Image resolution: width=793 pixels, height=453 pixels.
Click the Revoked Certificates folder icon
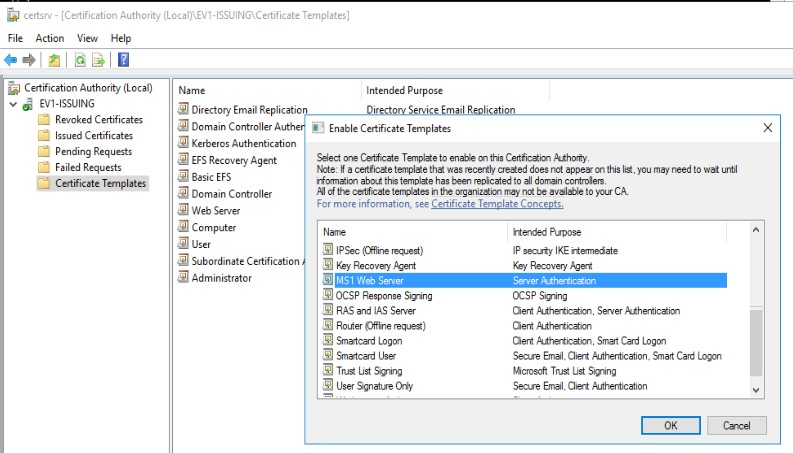pos(44,120)
